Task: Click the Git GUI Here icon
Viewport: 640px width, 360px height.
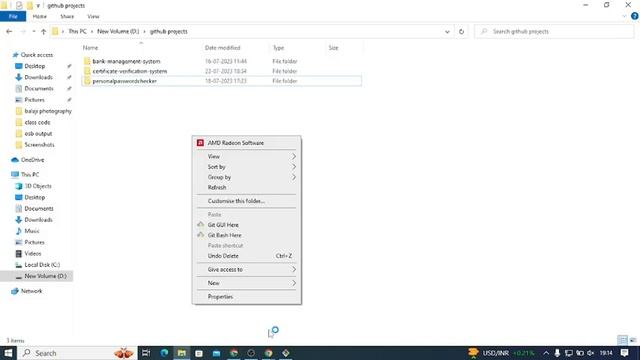Action: coord(200,224)
